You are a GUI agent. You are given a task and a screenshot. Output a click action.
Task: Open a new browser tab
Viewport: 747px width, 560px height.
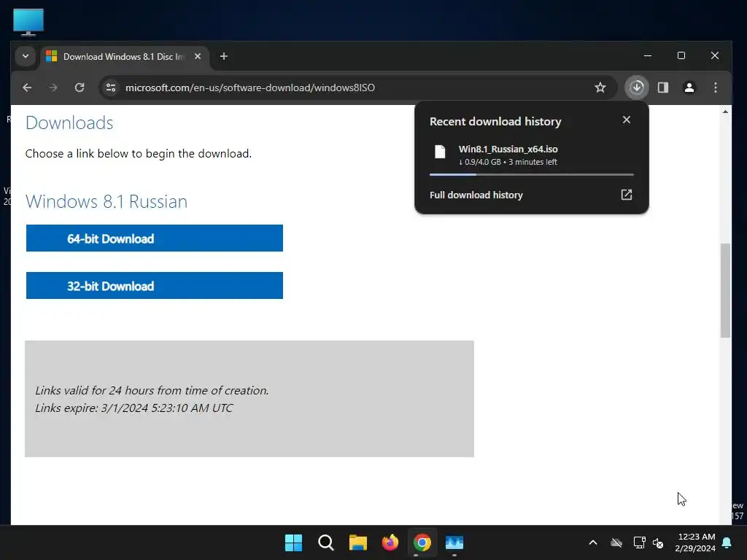click(224, 57)
